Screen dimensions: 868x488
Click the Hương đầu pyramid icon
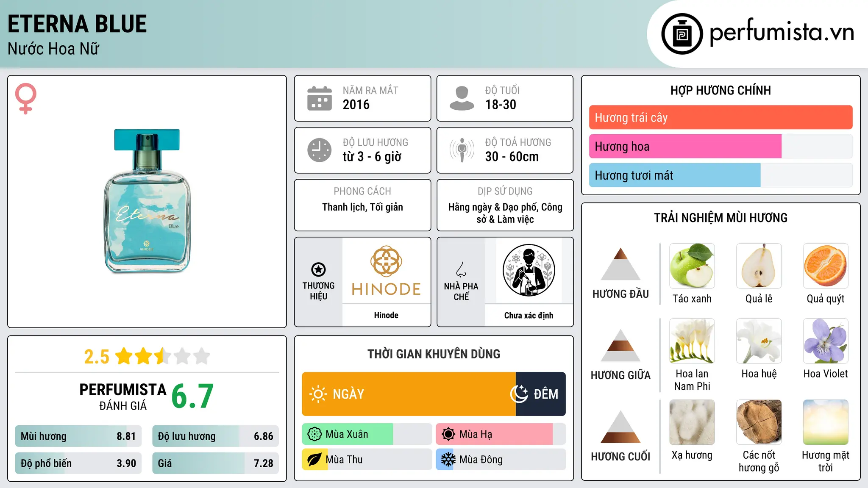(620, 264)
